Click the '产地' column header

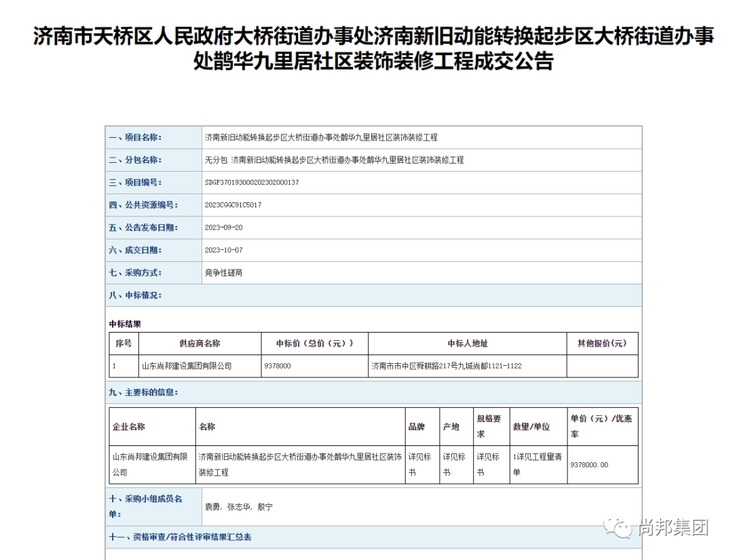(x=457, y=426)
